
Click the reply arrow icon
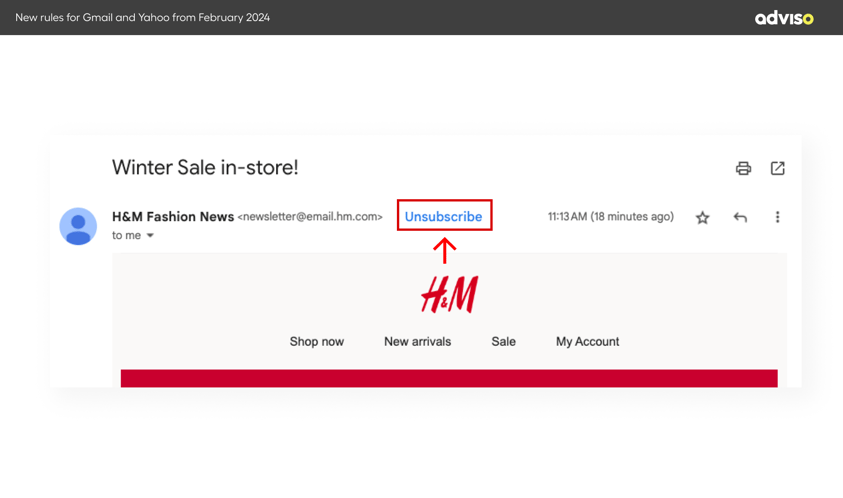tap(740, 217)
